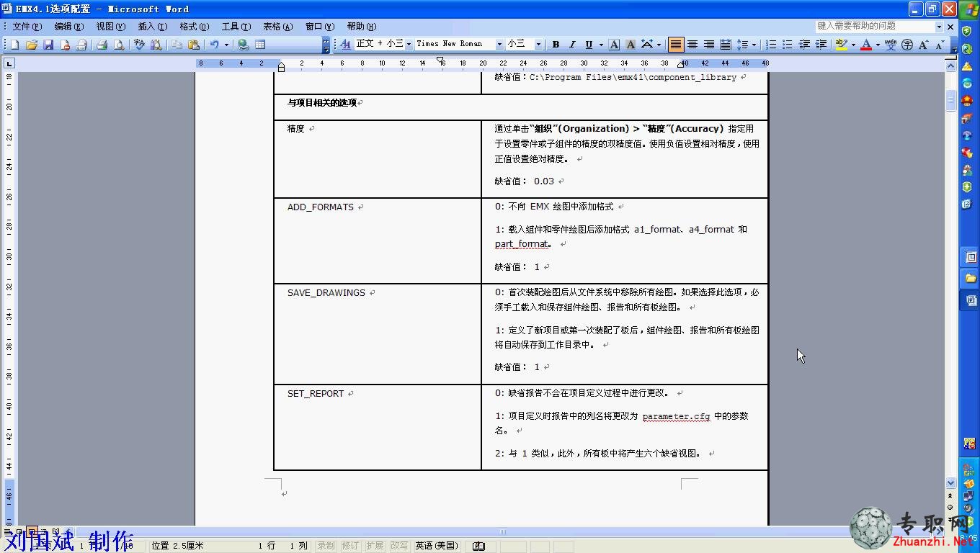This screenshot has height=553, width=980.
Task: Click the 英语(美国) language indicator
Action: coord(437,546)
